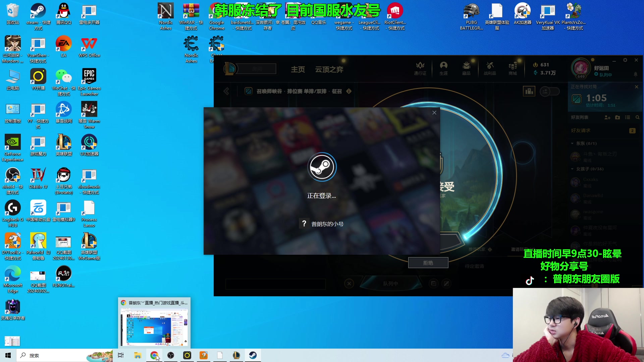Viewport: 644px width, 362px height.
Task: Open the Nordic Ashes N desktop icon
Action: tap(166, 16)
